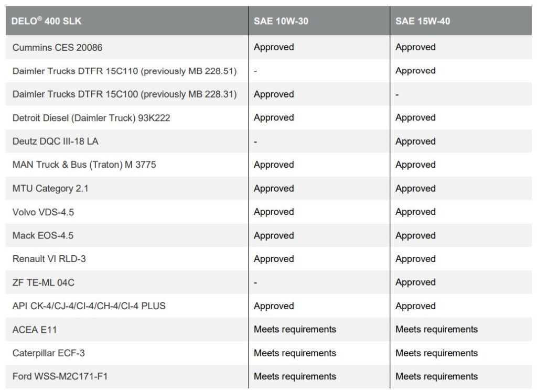Viewport: 537px width, 392px height.
Task: Click the Mack EOS-4.5 specification
Action: [43, 235]
